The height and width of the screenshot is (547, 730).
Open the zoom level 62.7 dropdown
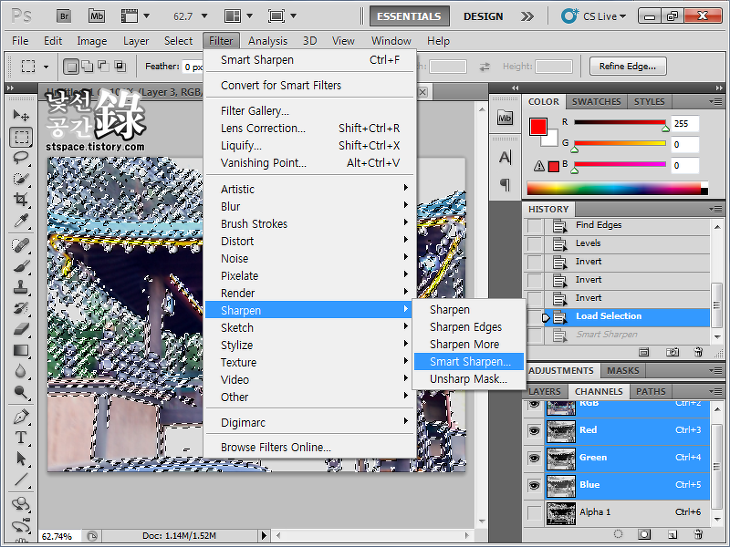tap(203, 16)
